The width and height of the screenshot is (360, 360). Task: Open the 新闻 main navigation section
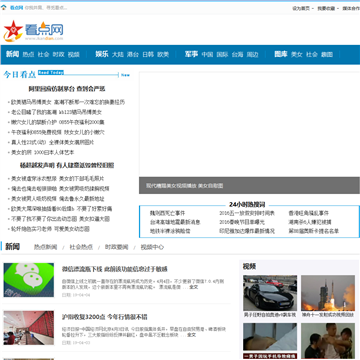coord(12,54)
